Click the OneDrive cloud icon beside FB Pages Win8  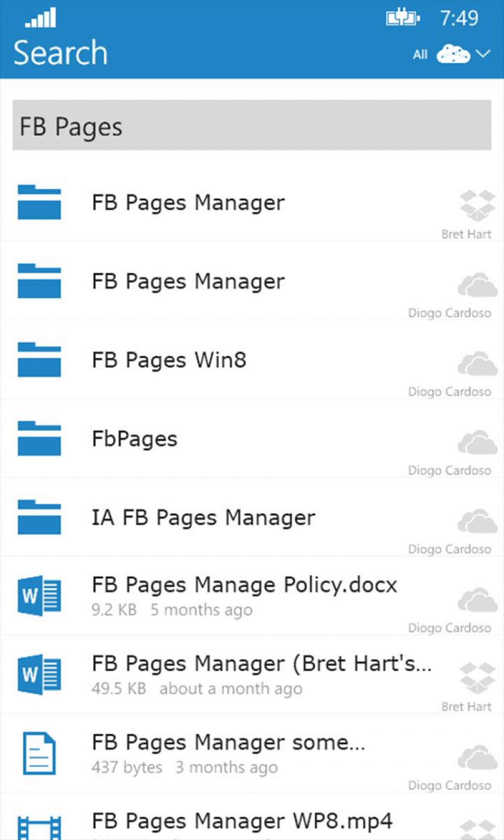[x=477, y=364]
